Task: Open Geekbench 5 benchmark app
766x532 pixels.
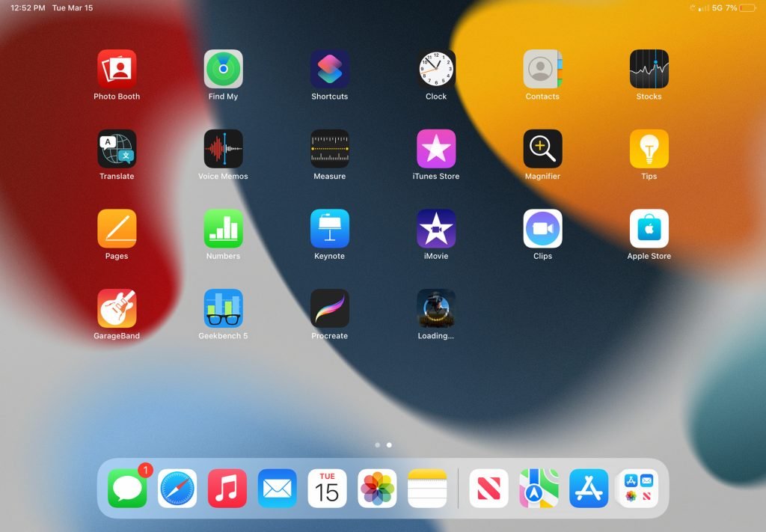Action: click(223, 308)
